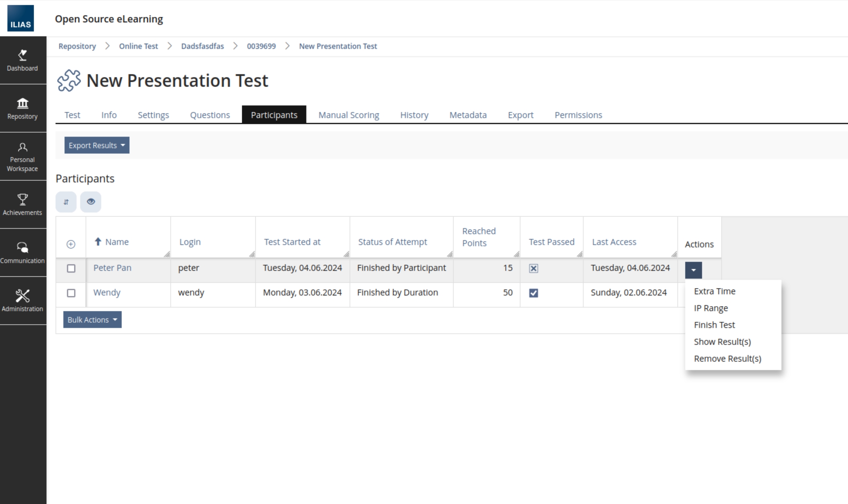Check the row checkbox for Wendy
This screenshot has height=504, width=848.
coord(71,293)
